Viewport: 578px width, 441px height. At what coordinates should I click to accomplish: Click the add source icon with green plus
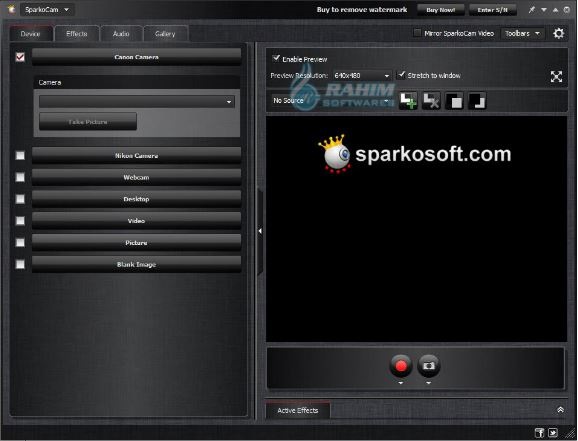tap(408, 101)
